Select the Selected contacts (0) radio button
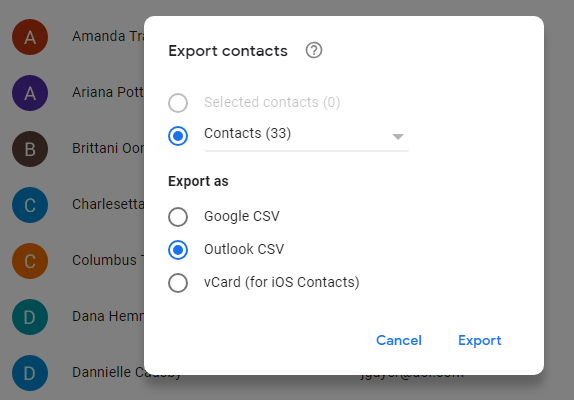574x400 pixels. point(178,103)
